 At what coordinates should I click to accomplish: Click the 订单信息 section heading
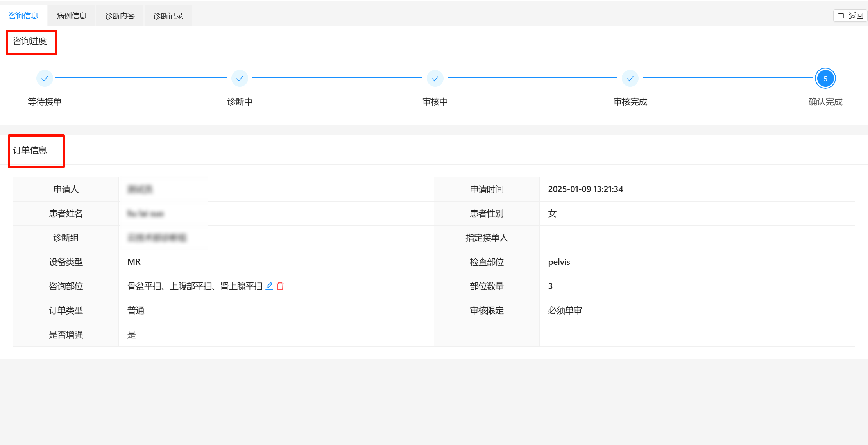[x=30, y=150]
